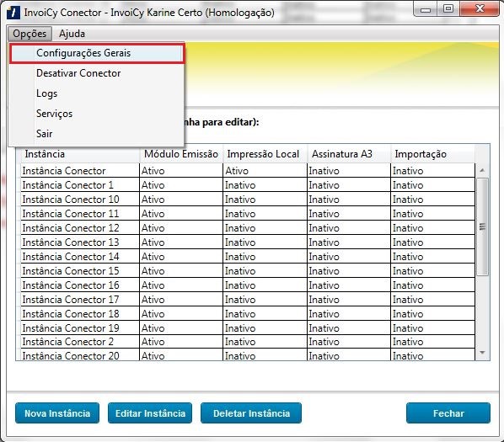
Task: Open the Opções menu
Action: click(29, 34)
